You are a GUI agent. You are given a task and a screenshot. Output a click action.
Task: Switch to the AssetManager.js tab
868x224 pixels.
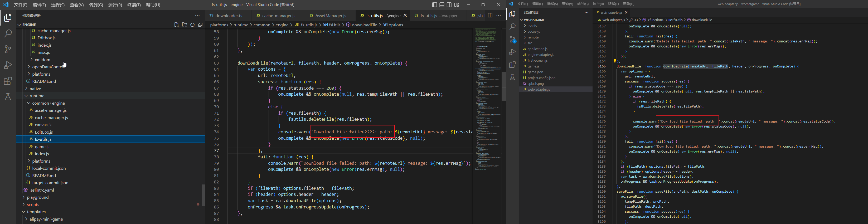coord(330,16)
